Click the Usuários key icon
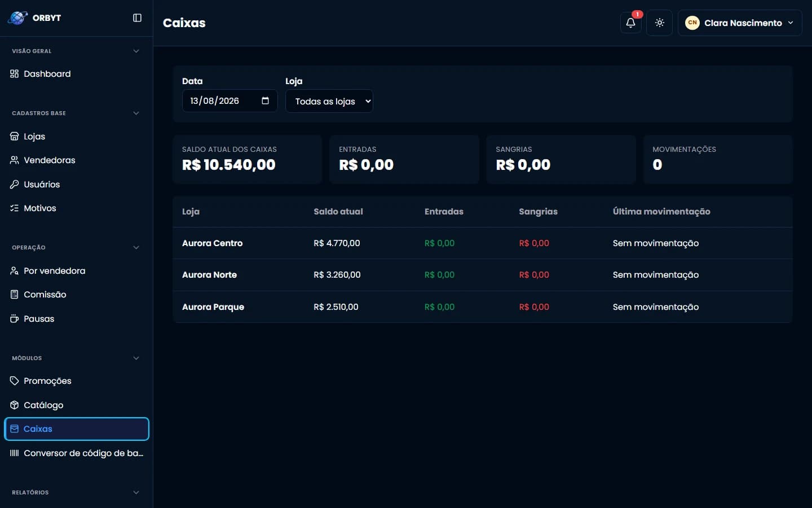 (15, 185)
